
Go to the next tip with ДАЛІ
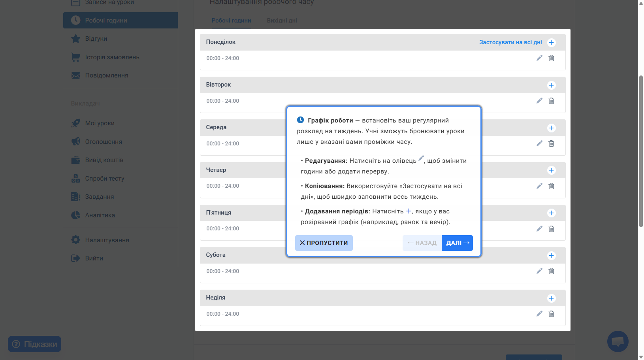[457, 243]
